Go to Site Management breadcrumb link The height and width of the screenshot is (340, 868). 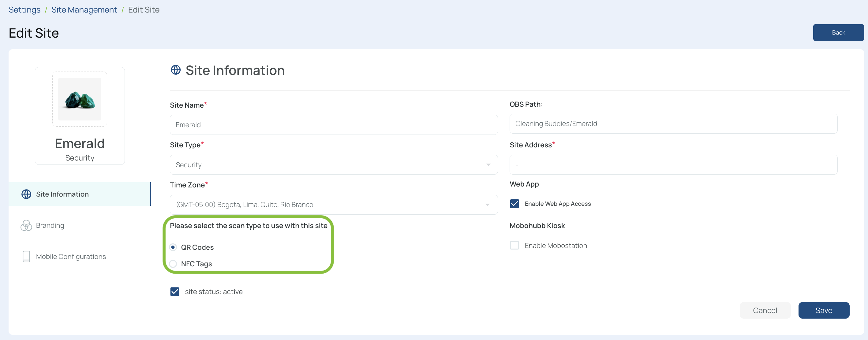[x=84, y=10]
